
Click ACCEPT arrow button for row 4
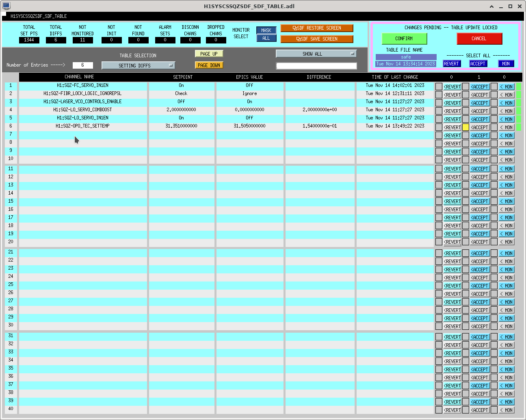479,111
